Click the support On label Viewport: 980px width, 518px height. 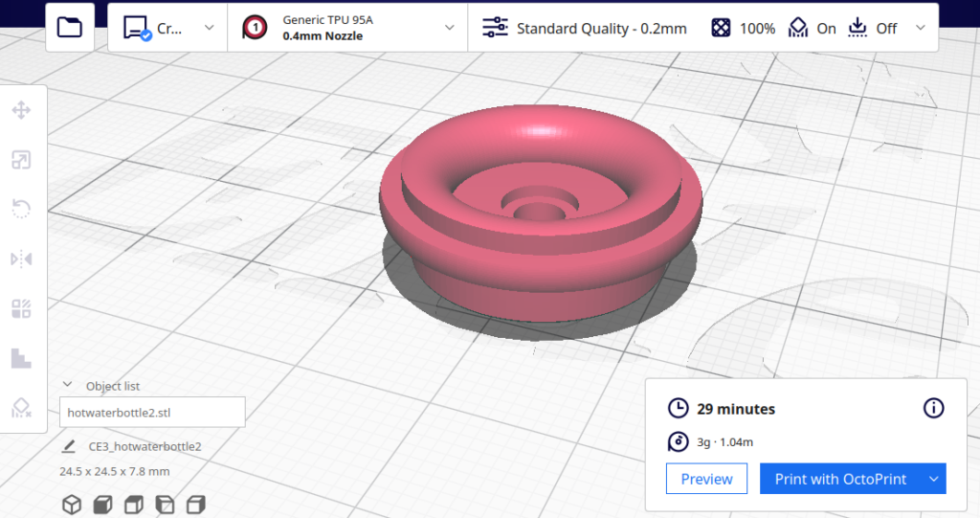826,28
